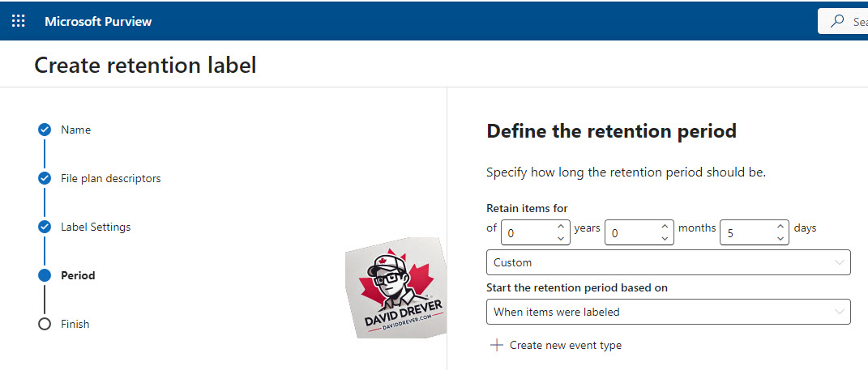Image resolution: width=868 pixels, height=370 pixels.
Task: Increase the days value with up arrow
Action: pyautogui.click(x=780, y=227)
